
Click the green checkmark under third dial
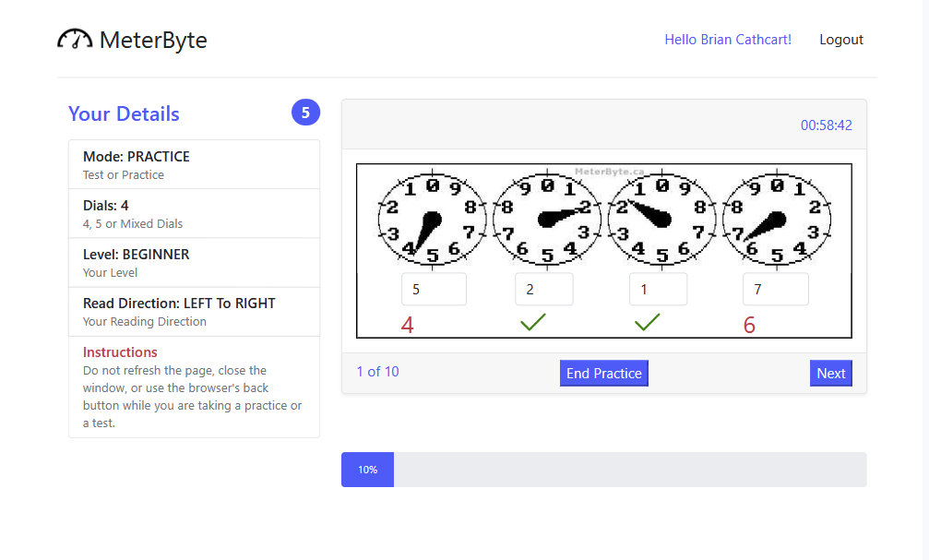[647, 322]
